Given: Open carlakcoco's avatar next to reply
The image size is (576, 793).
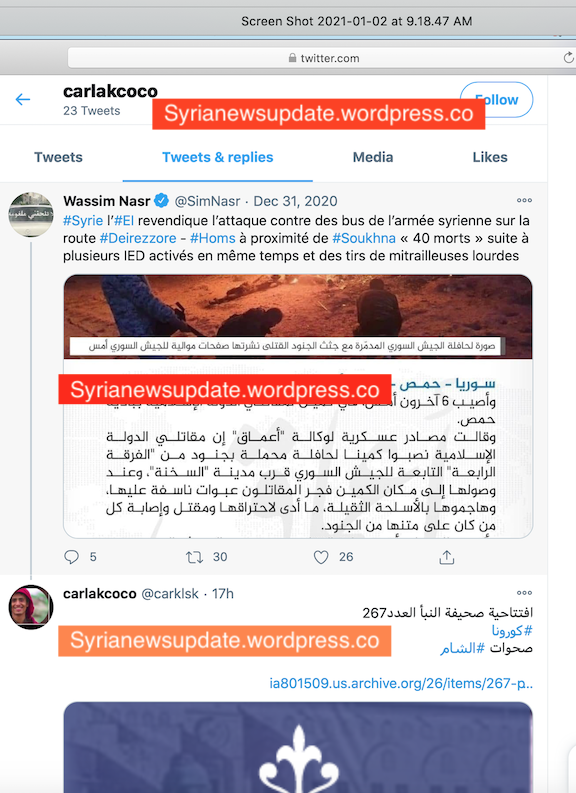Looking at the screenshot, I should tap(30, 606).
